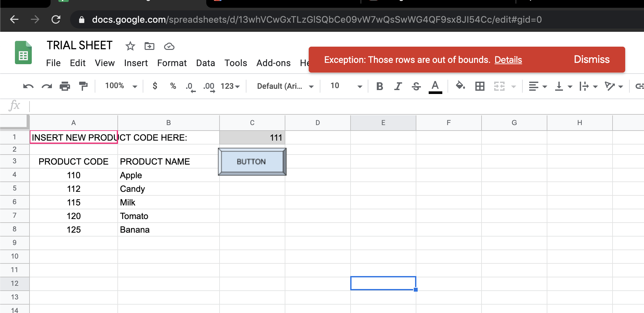Use the Paint format tool
Screen dimensions: 644x313
point(83,86)
